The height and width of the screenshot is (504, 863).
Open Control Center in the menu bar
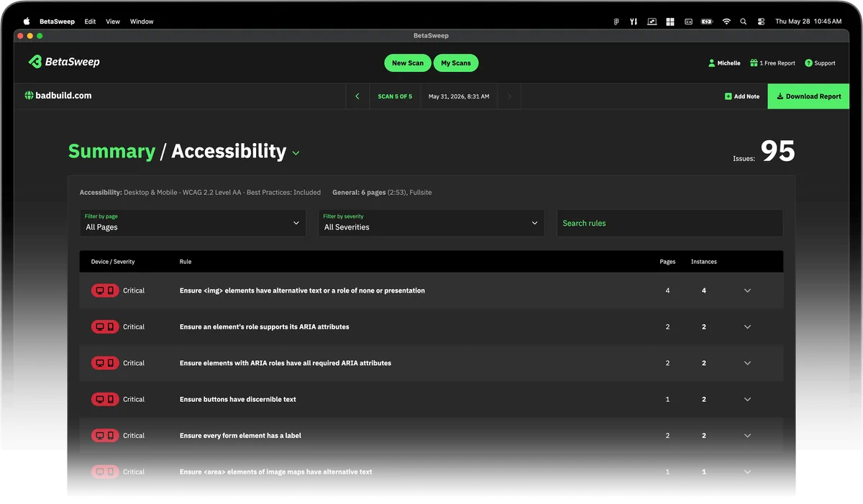(761, 22)
